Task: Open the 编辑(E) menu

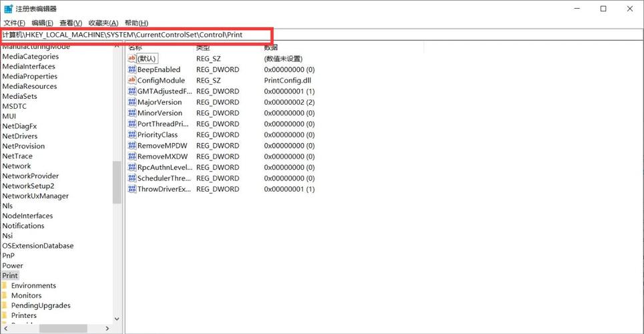Action: 42,23
